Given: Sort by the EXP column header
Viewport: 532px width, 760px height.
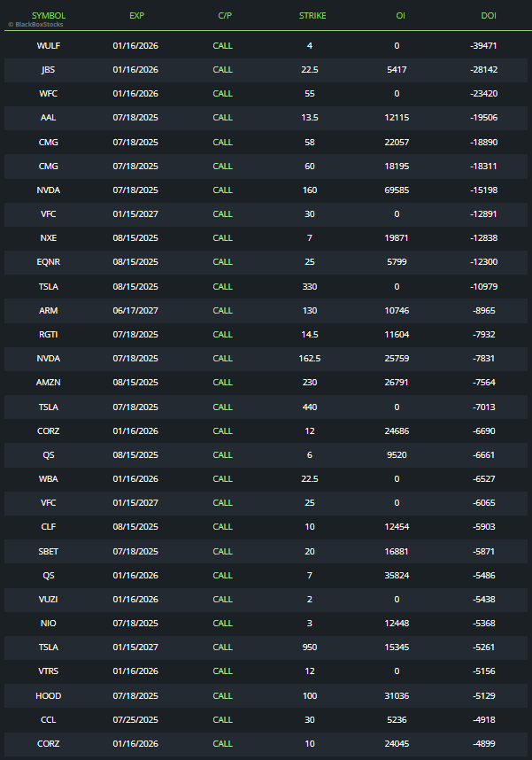Looking at the screenshot, I should click(136, 16).
